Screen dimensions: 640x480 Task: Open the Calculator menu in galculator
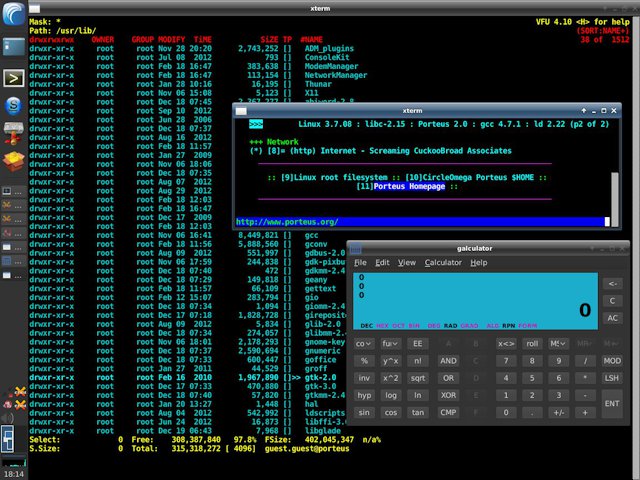click(443, 262)
